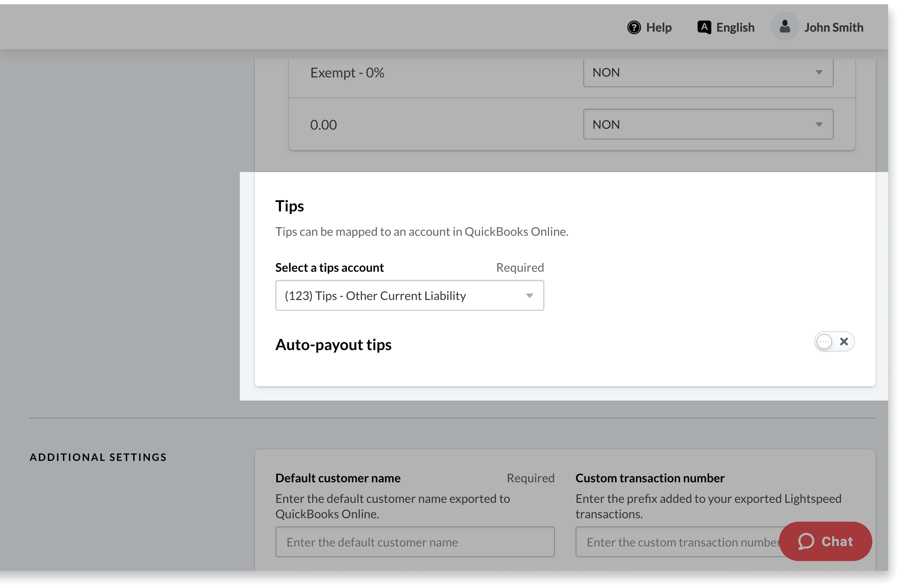Open the NON dropdown beside the 0.00 rate
Image resolution: width=901 pixels, height=588 pixels.
point(707,124)
